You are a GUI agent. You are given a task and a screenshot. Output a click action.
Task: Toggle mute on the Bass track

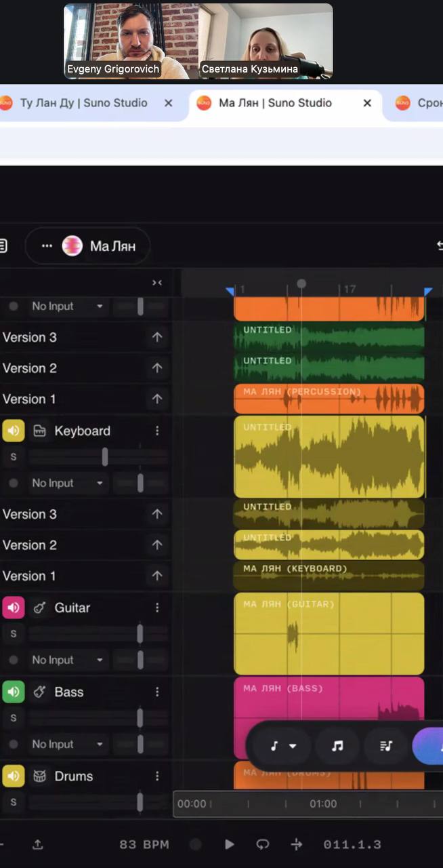point(14,692)
